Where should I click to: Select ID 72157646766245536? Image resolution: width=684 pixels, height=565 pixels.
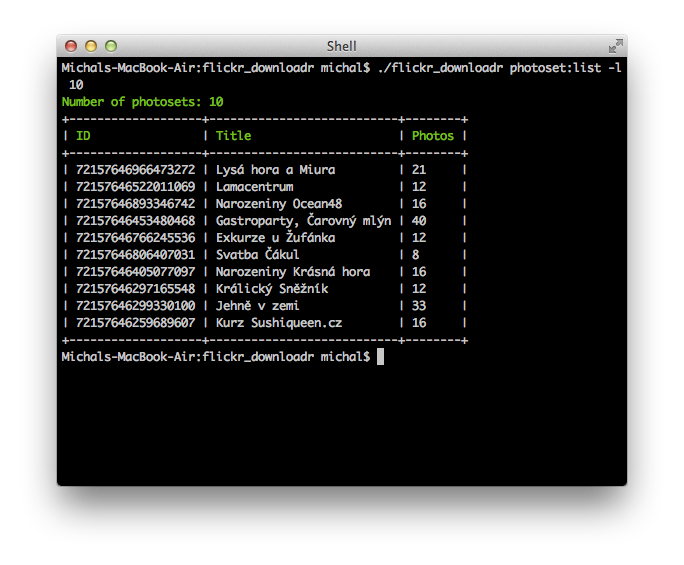[136, 238]
